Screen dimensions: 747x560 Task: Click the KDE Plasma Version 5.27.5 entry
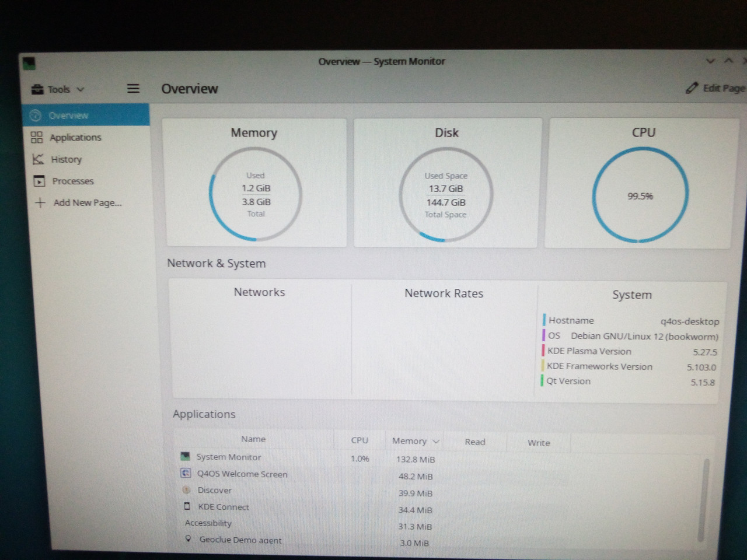point(629,351)
